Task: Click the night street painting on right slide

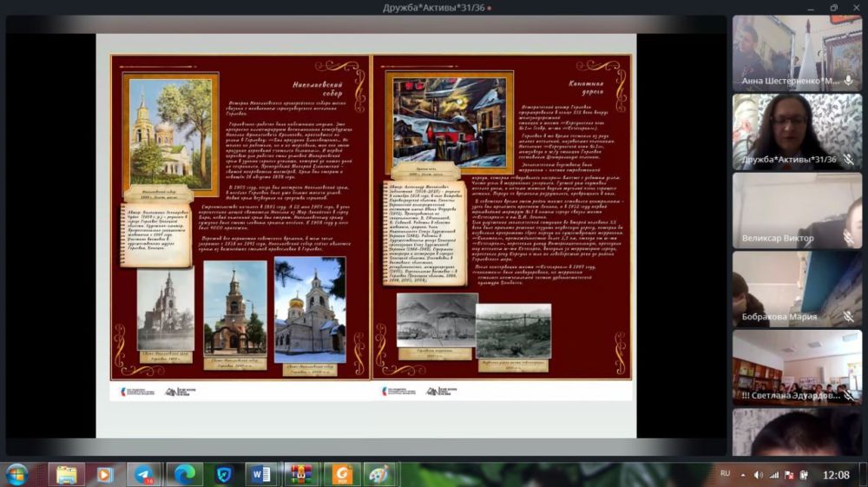Action: click(450, 122)
